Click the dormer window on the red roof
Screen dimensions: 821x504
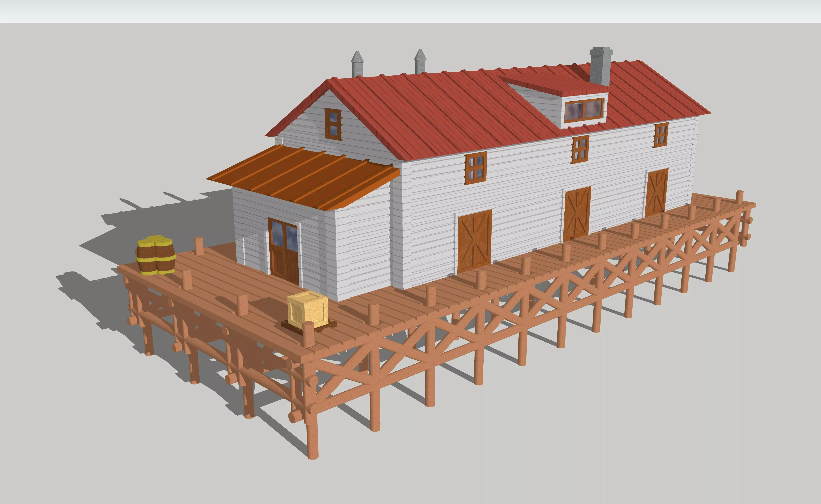[x=584, y=110]
